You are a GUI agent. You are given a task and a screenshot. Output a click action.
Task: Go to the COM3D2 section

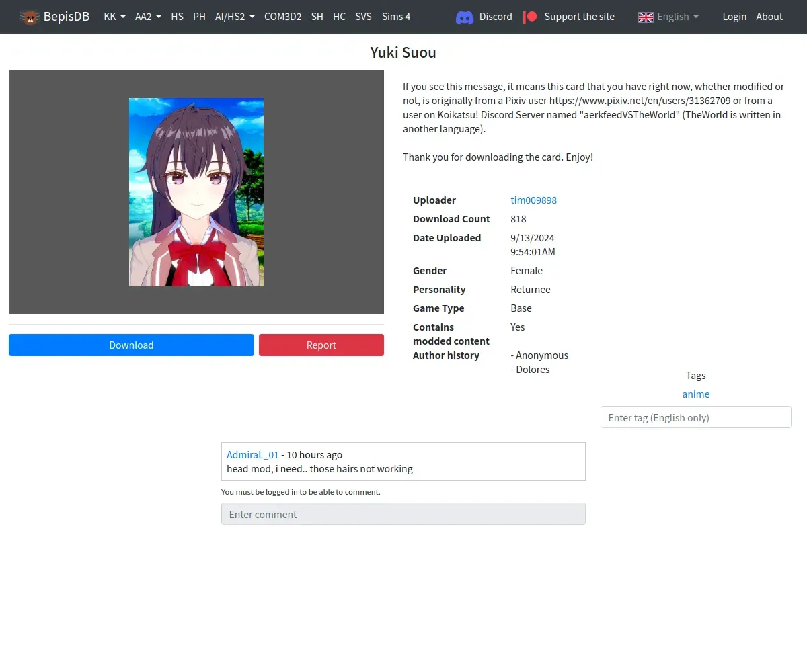tap(282, 17)
